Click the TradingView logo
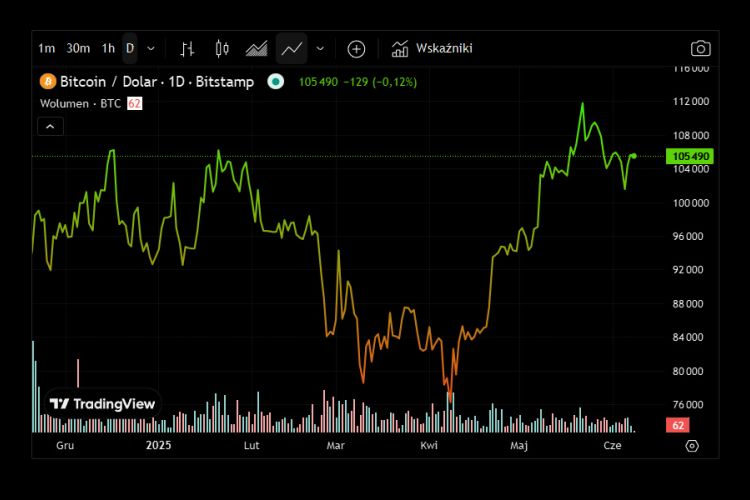Screen dimensions: 750x500 tap(103, 404)
